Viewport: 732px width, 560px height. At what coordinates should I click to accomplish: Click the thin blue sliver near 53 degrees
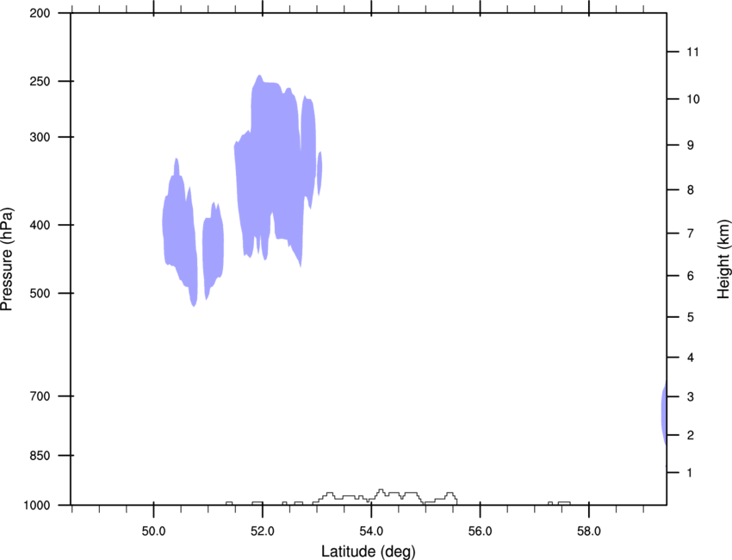319,173
